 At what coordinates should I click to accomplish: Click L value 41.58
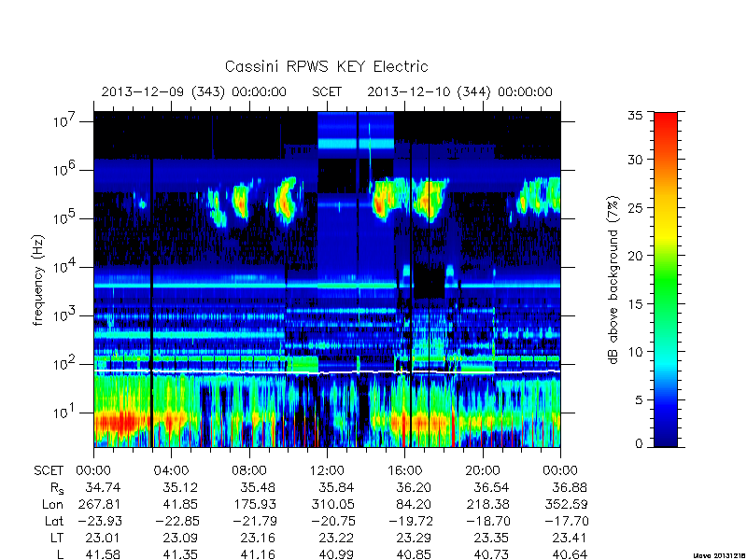[x=103, y=554]
